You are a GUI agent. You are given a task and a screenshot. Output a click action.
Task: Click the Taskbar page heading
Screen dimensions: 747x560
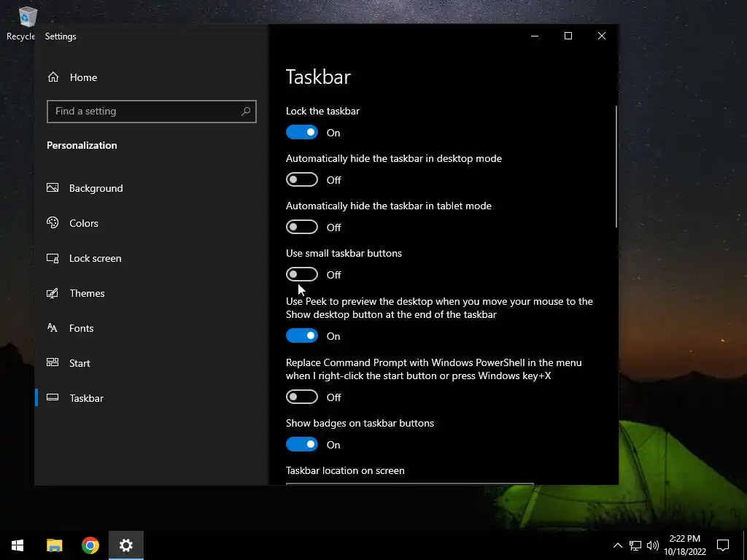(x=318, y=77)
